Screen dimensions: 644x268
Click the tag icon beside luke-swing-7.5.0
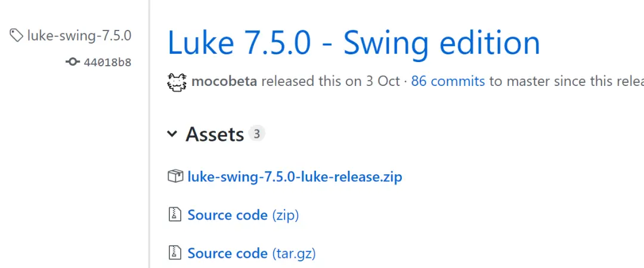pos(17,36)
